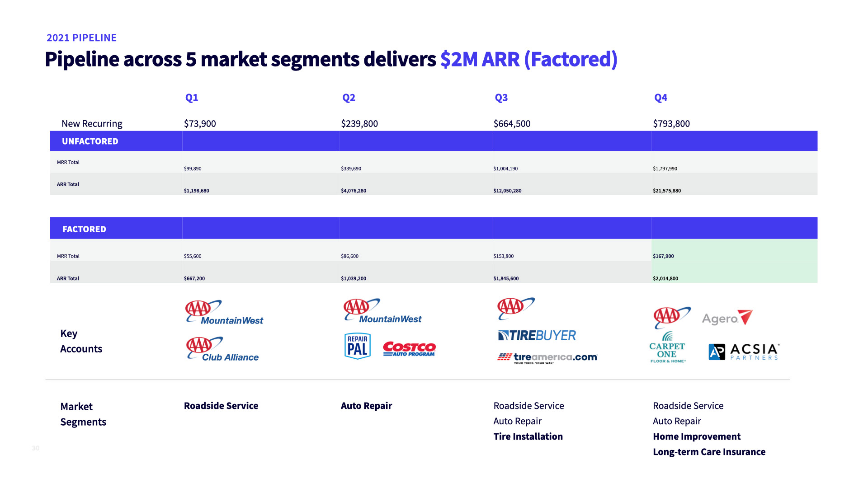Click the Carpet One Floor & Home logo

(x=667, y=347)
